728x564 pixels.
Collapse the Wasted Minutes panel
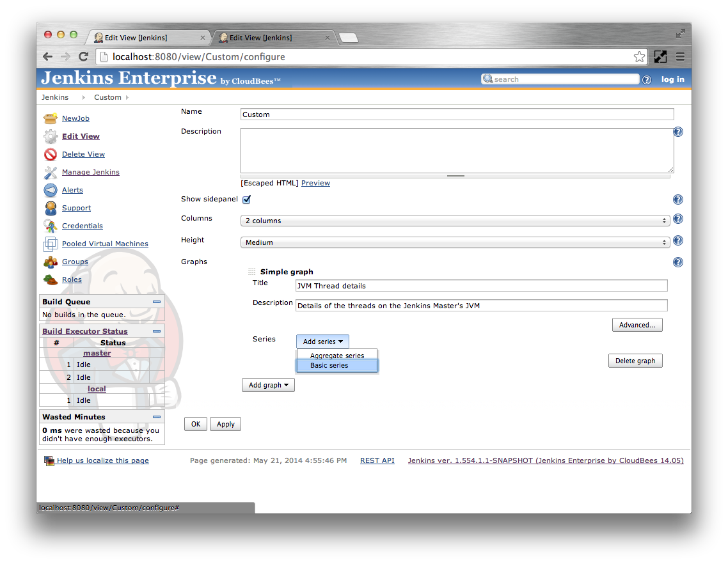(157, 417)
